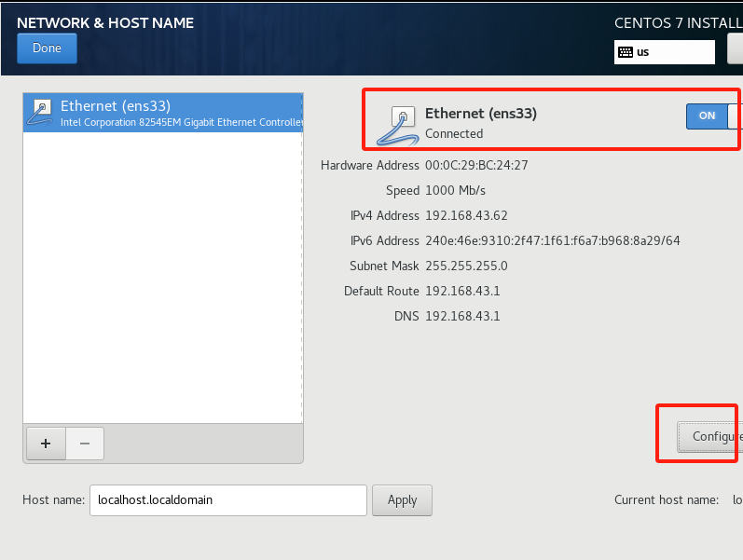Click the hardware address value 00:0C:29:BC:24:27
This screenshot has width=743, height=560.
476,165
